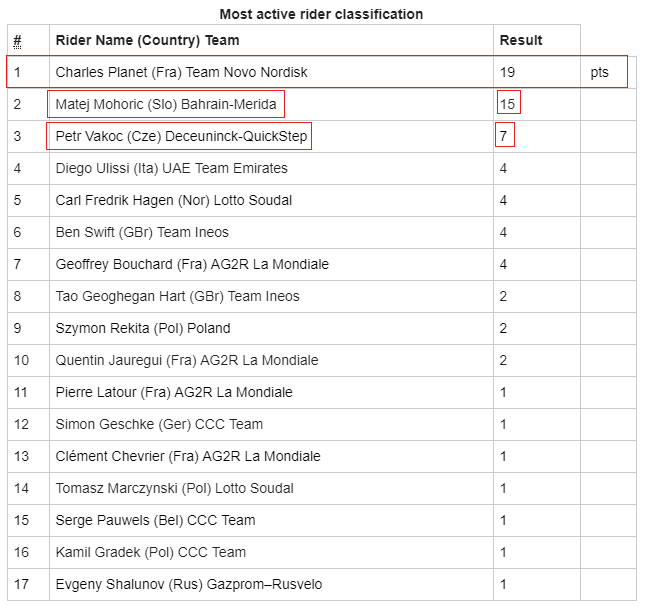The image size is (645, 606).
Task: Click rank number 7 beside Geoffrey Bouchard
Action: pyautogui.click(x=17, y=264)
